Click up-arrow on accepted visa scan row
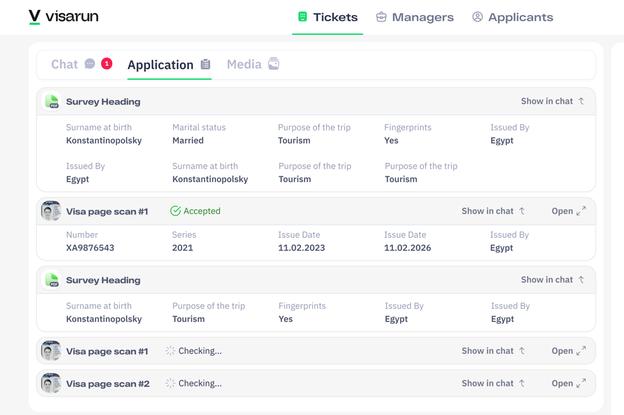Image resolution: width=624 pixels, height=415 pixels. click(x=522, y=211)
